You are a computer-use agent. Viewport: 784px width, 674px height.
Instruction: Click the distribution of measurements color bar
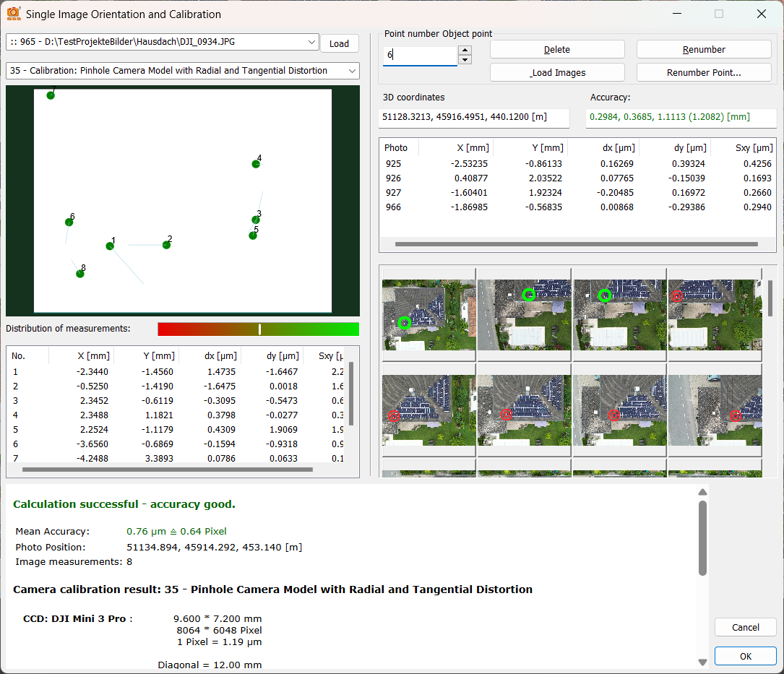pos(258,329)
